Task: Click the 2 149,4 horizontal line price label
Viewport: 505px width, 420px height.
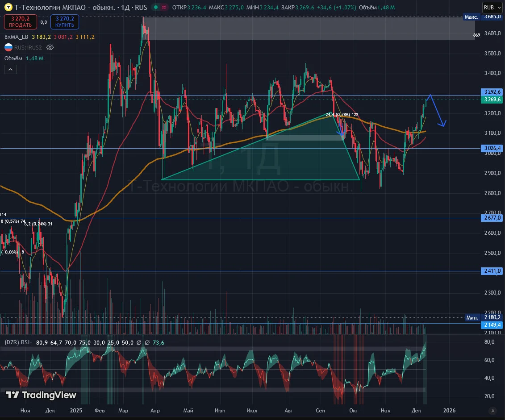Action: 492,325
